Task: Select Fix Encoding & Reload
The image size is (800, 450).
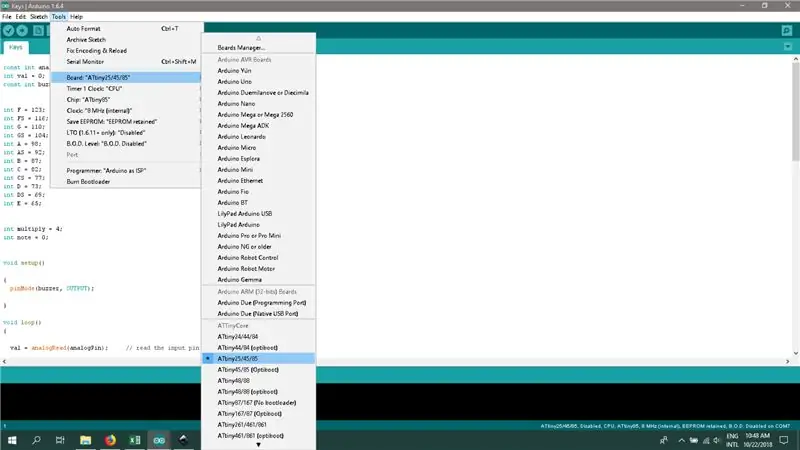Action: 126,51
